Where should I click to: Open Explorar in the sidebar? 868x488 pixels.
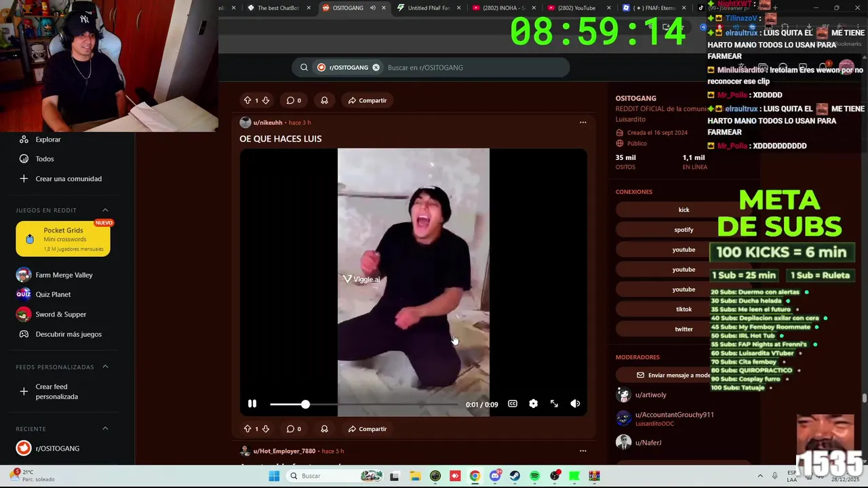pos(48,140)
